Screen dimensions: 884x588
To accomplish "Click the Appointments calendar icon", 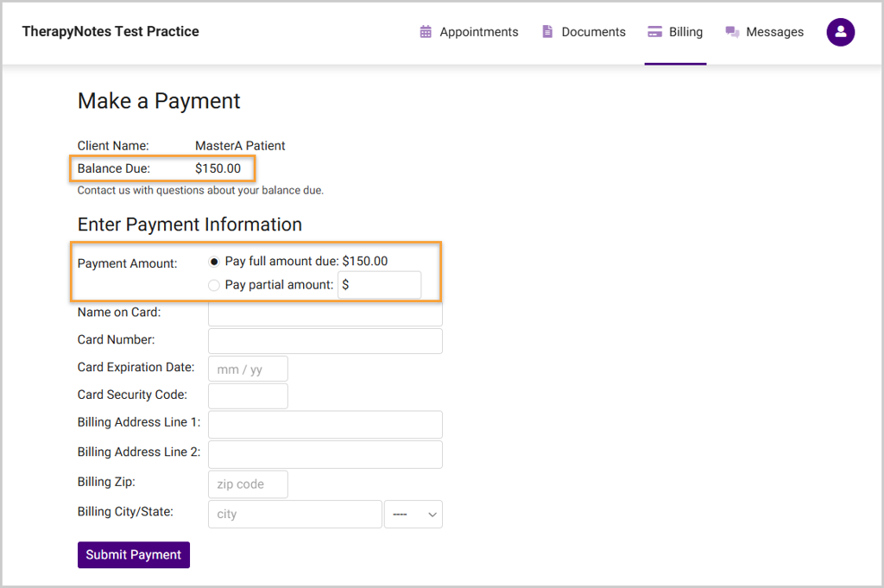I will point(426,32).
